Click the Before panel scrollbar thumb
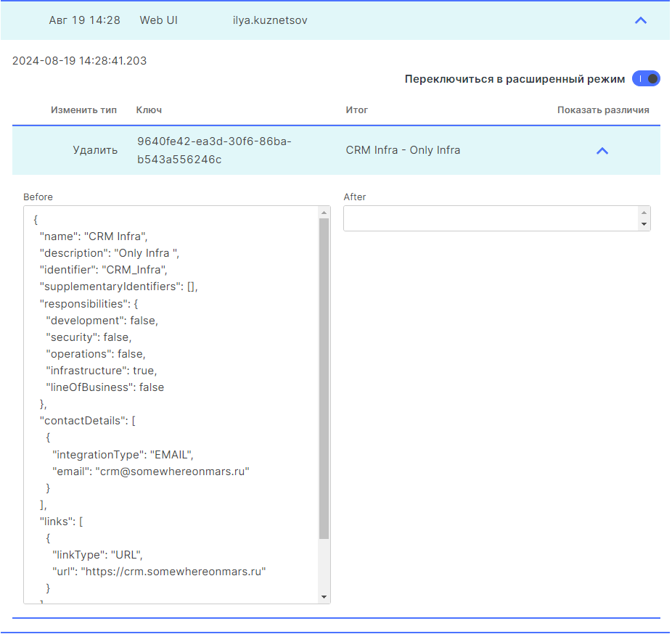The image size is (672, 634). [324, 377]
